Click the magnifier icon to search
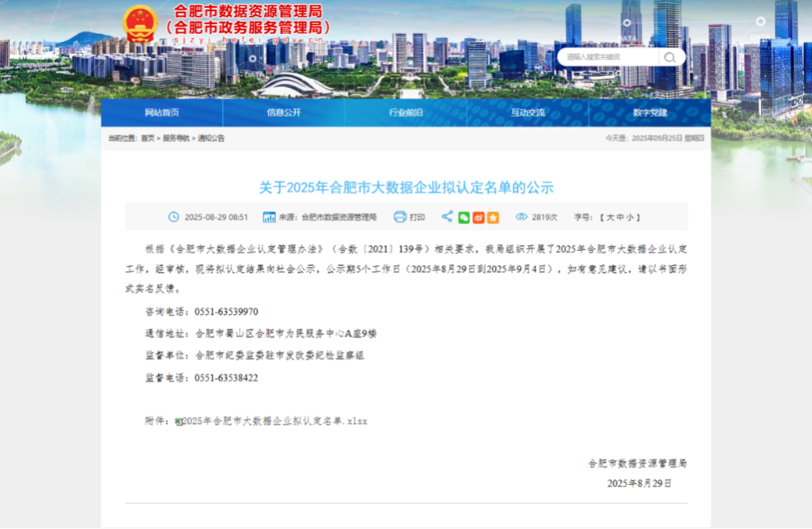 [669, 57]
